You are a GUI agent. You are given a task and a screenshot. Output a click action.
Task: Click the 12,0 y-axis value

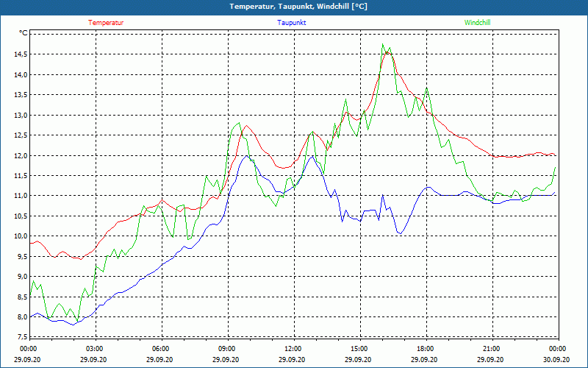pos(21,155)
